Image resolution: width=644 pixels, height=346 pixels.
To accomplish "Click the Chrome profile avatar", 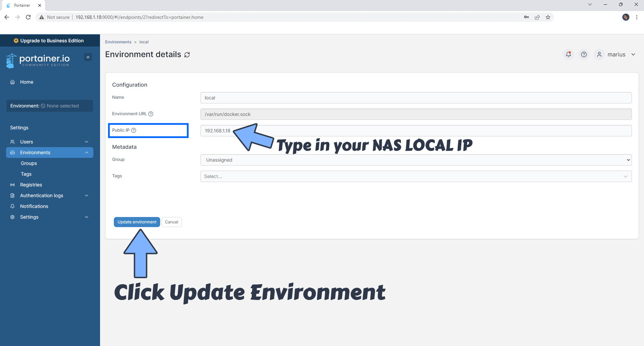I will point(626,17).
